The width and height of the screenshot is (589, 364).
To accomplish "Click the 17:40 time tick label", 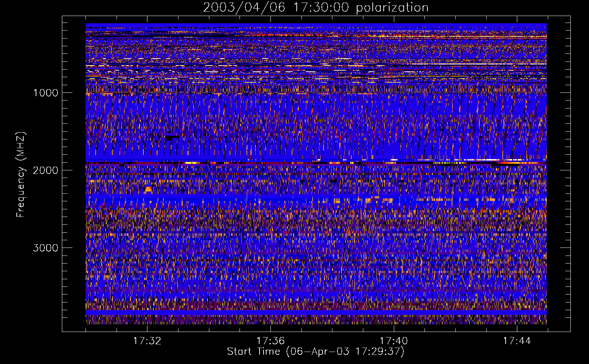I will (394, 341).
